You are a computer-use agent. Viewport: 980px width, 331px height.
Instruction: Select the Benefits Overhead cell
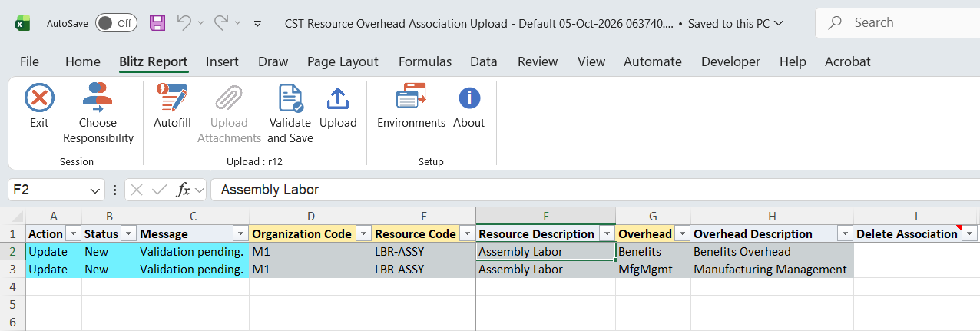point(772,251)
